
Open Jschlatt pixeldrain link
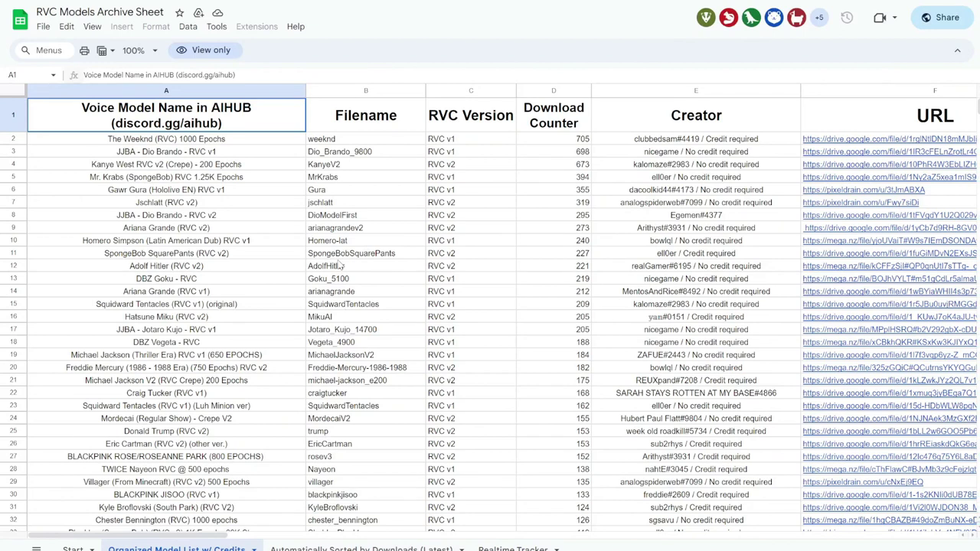click(x=860, y=203)
